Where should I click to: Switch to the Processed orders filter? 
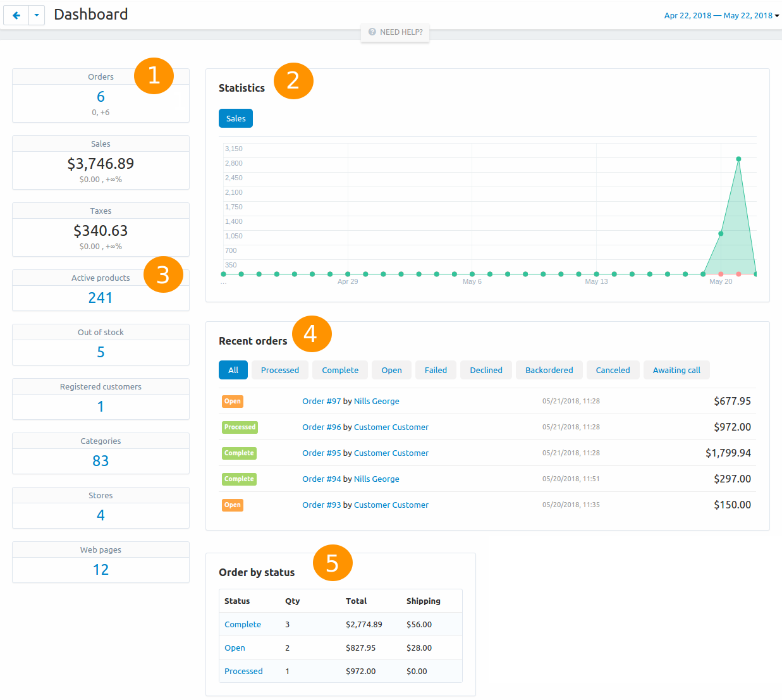point(279,370)
